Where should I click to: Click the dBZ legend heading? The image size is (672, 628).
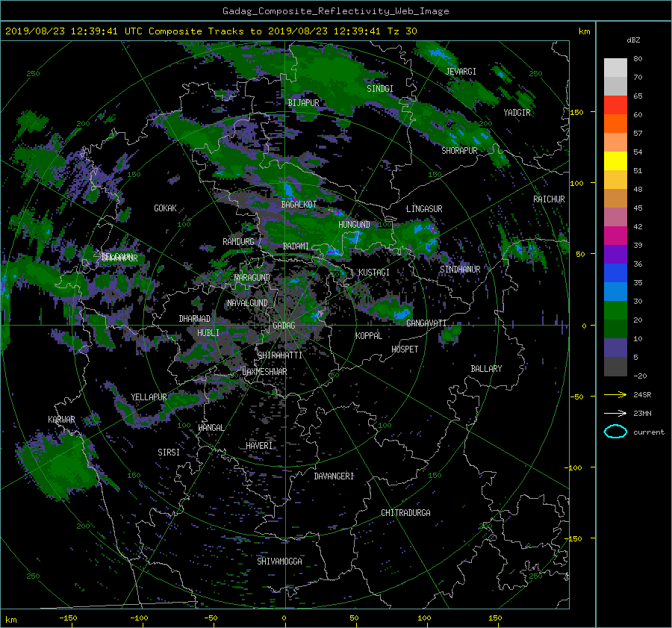coord(633,40)
